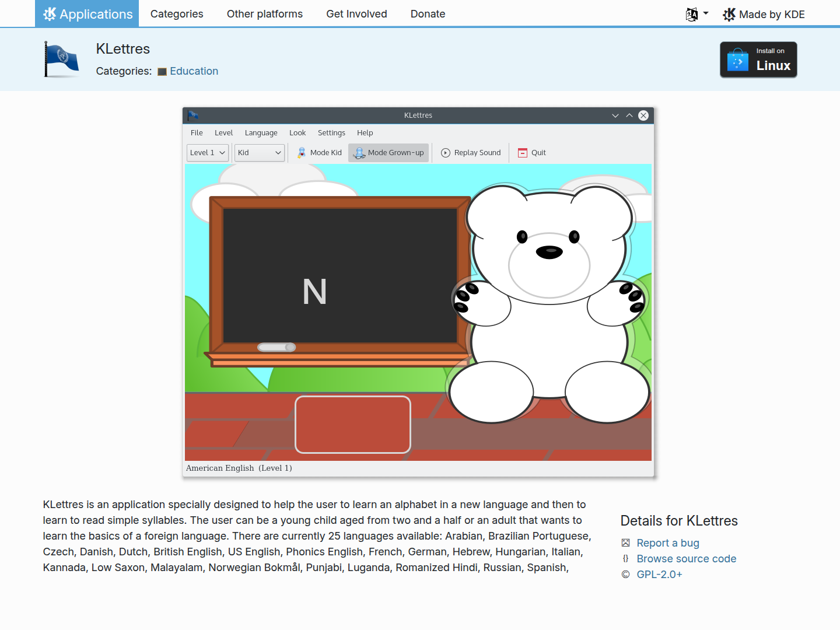Select the Mode Kid toolbar label
This screenshot has width=840, height=630.
[x=326, y=153]
